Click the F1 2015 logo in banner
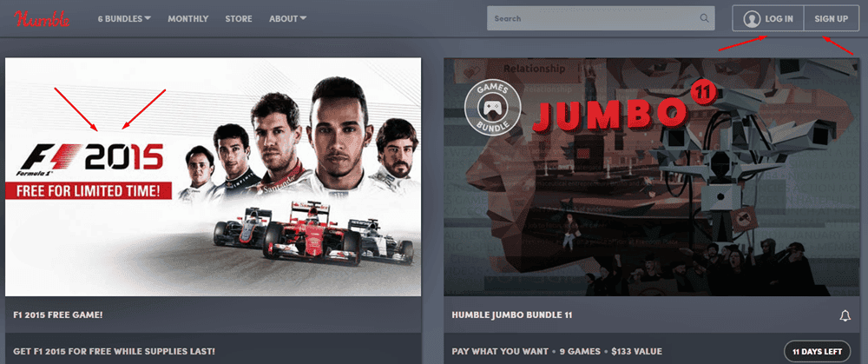868x364 pixels. click(91, 159)
